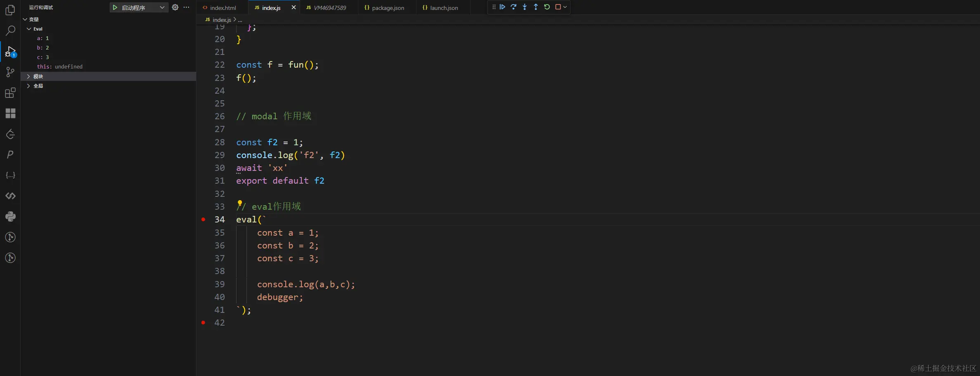This screenshot has width=980, height=376.
Task: Open the dropdown arrow next to the Stop button
Action: click(x=565, y=7)
